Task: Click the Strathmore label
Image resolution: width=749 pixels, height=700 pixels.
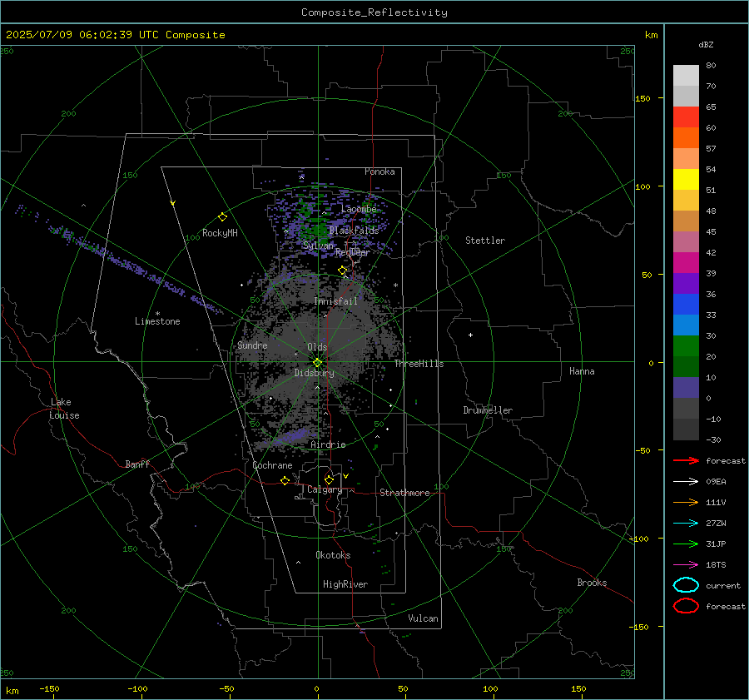Action: (404, 493)
